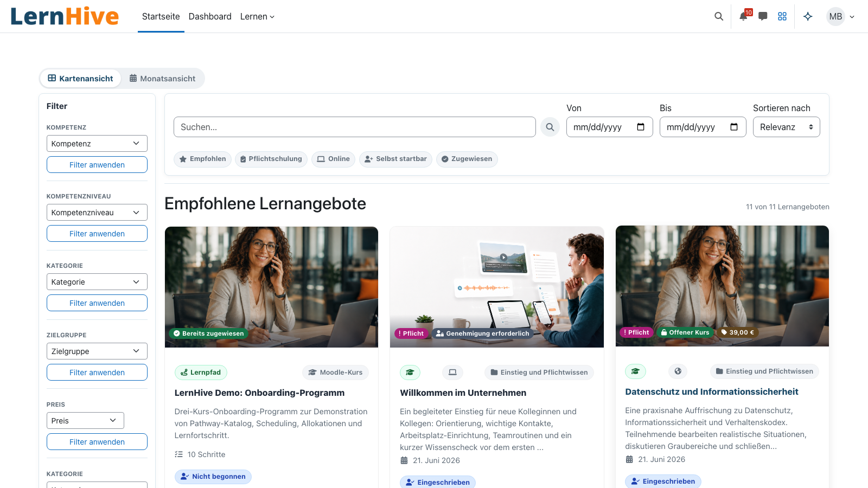The image size is (868, 488).
Task: Click the Nicht begonnen status badge
Action: 213,477
